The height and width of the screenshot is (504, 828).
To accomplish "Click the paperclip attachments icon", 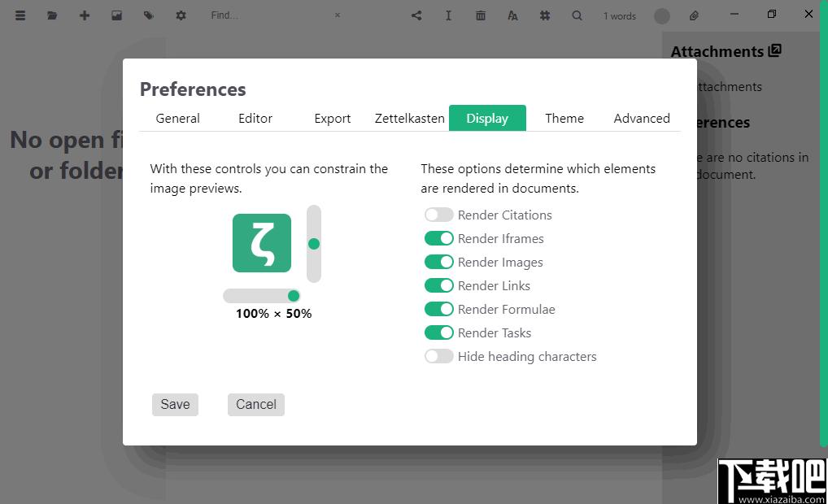I will [694, 15].
